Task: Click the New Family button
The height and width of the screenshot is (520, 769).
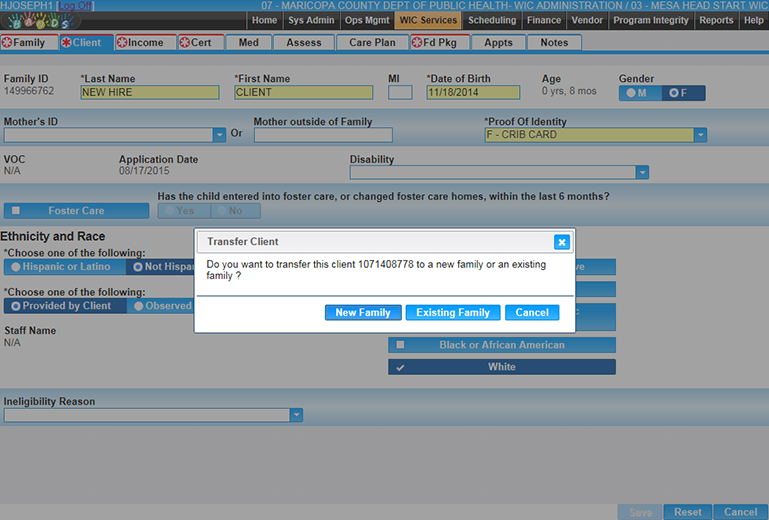Action: 363,313
